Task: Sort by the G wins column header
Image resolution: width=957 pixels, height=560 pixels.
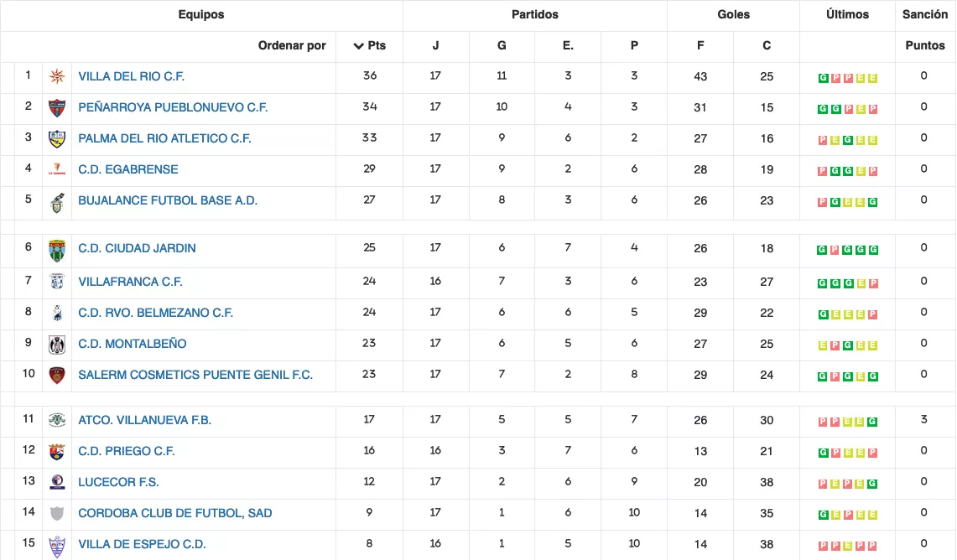Action: 502,45
